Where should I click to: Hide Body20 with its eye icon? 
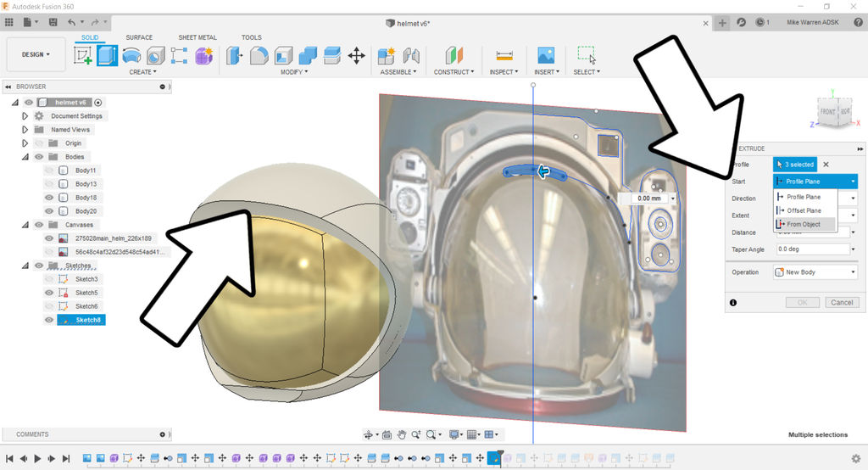pos(48,211)
